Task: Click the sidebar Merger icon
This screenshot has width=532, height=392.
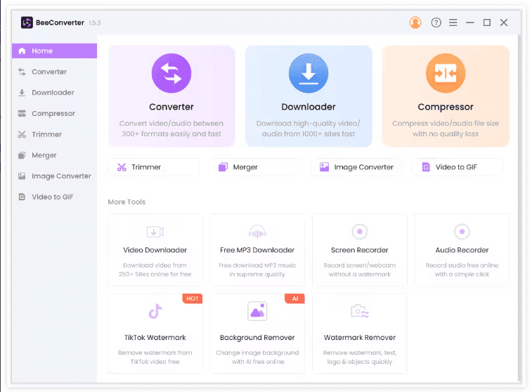Action: pos(22,155)
